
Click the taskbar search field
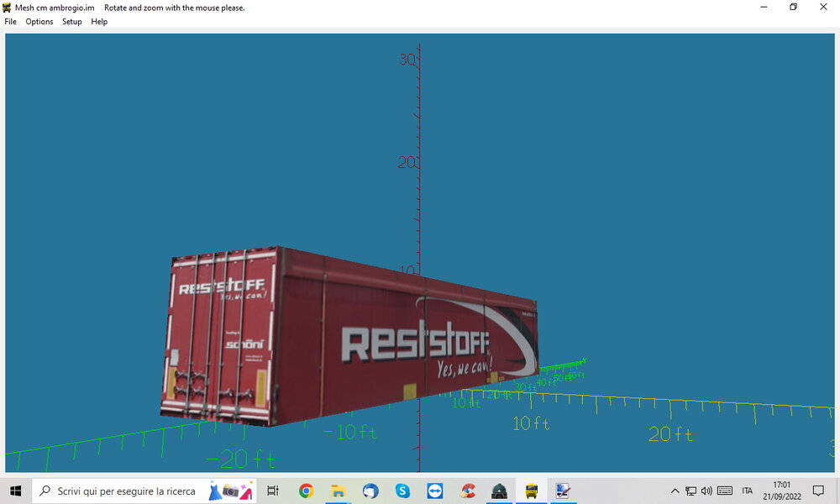tap(144, 491)
